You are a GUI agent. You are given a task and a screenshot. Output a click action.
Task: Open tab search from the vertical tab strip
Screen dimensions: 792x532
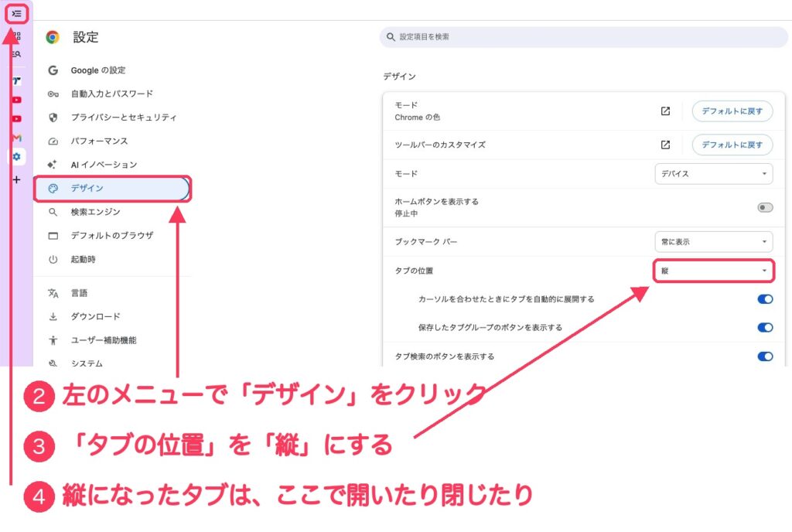17,53
